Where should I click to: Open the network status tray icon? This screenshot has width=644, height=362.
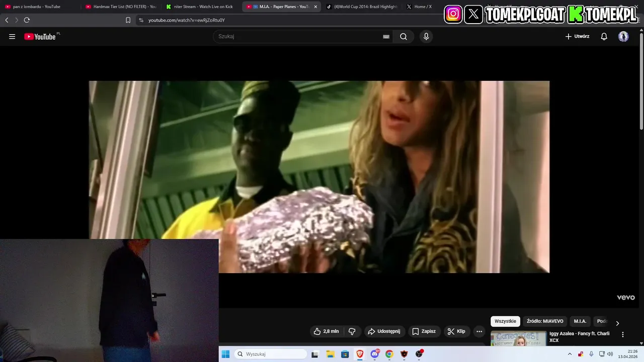pos(602,354)
